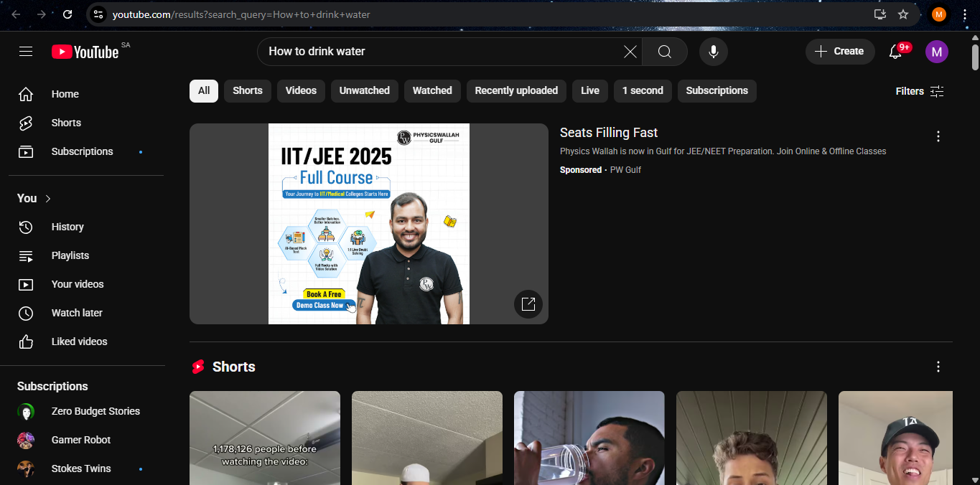The width and height of the screenshot is (980, 485).
Task: Open Gamer Robot channel
Action: (x=86, y=440)
